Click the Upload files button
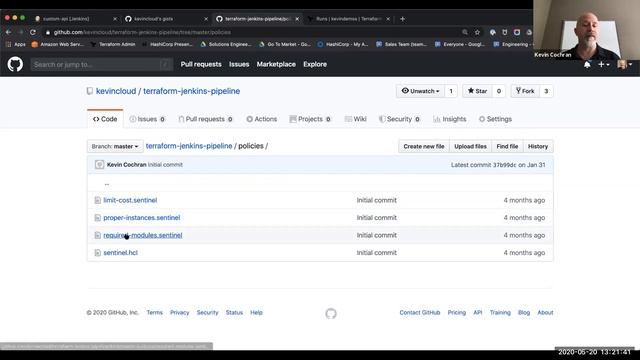This screenshot has height=360, width=640. [470, 146]
